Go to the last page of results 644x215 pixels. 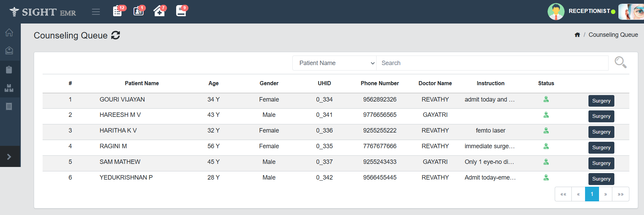[620, 194]
